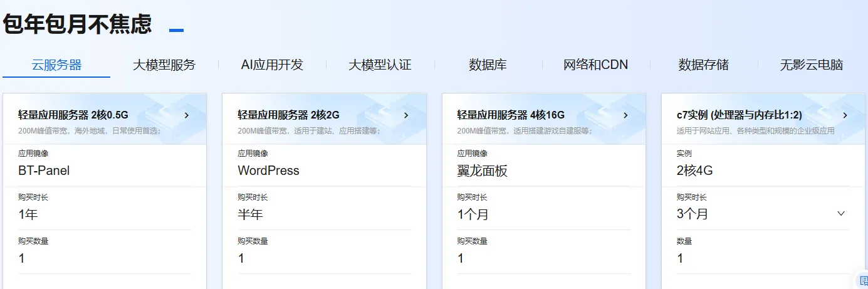Switch to the 数据存储 tab
868x289 pixels.
703,65
